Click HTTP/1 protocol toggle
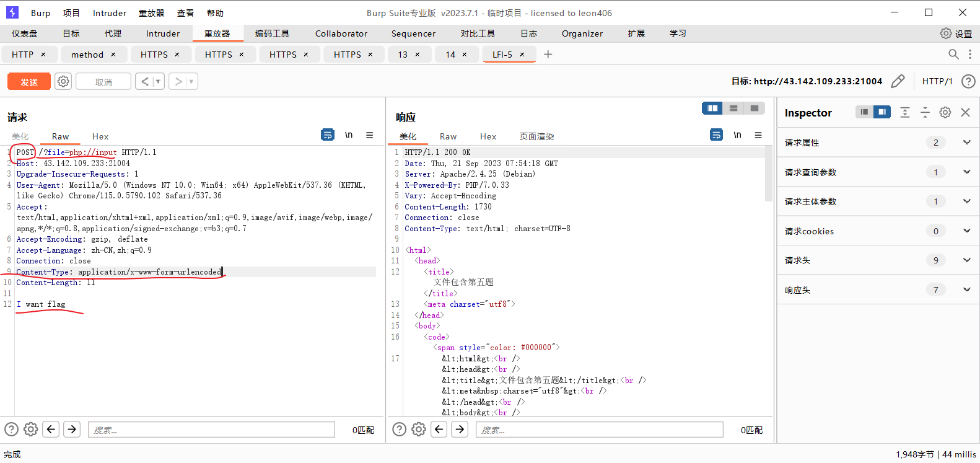The image size is (980, 463). coord(937,81)
